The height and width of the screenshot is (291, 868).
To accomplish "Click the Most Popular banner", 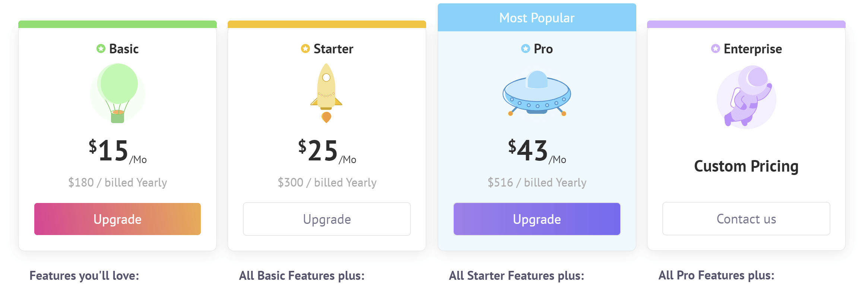I will tap(537, 18).
